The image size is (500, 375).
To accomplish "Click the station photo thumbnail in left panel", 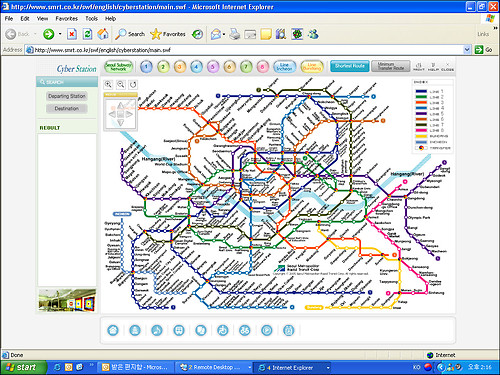I will (x=67, y=300).
